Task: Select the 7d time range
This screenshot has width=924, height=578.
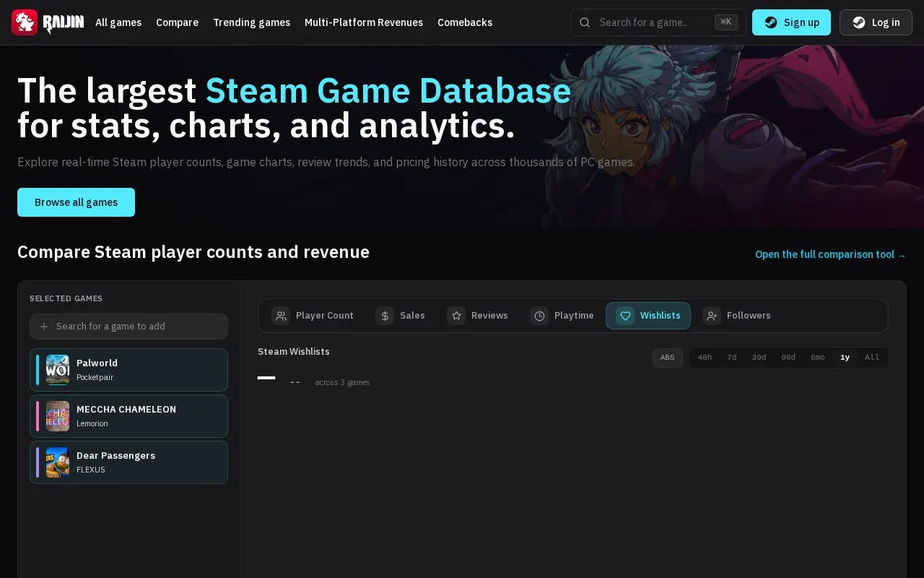Action: (732, 358)
